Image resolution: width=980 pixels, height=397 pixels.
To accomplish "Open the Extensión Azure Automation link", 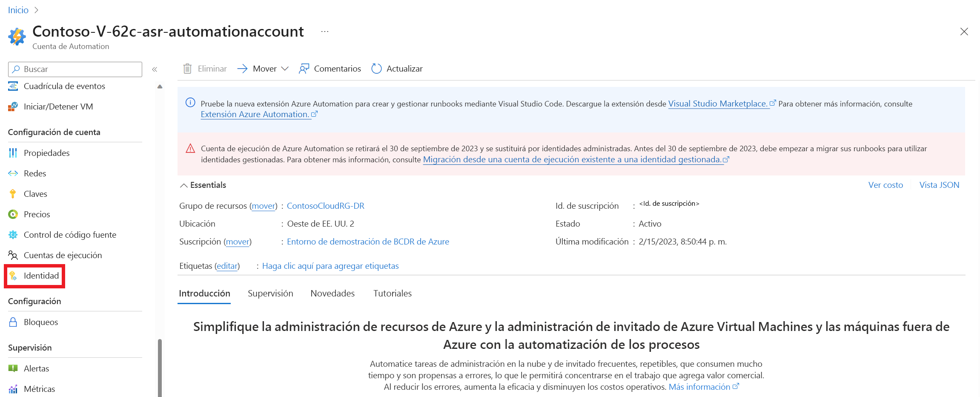I will click(x=259, y=114).
